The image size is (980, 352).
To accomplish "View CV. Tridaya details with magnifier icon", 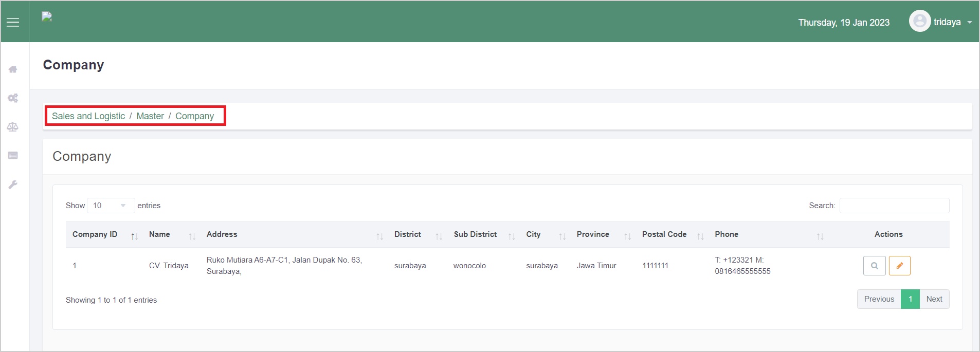I will click(x=874, y=266).
